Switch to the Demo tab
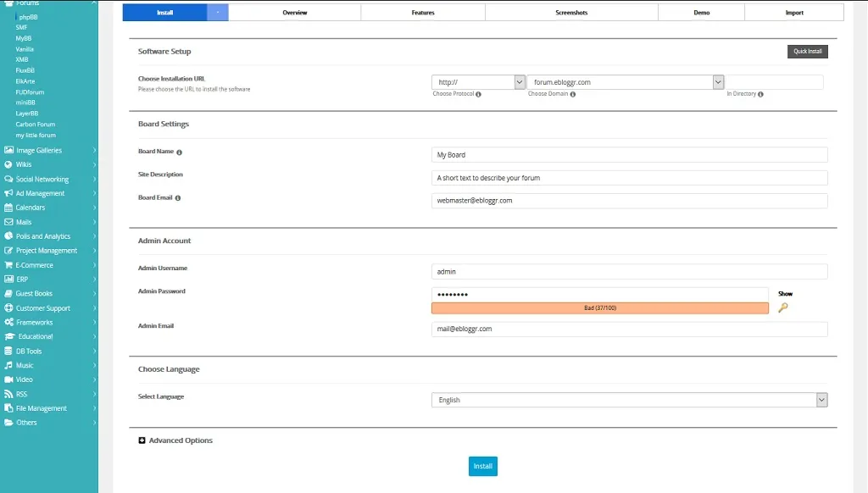The image size is (868, 493). (701, 12)
